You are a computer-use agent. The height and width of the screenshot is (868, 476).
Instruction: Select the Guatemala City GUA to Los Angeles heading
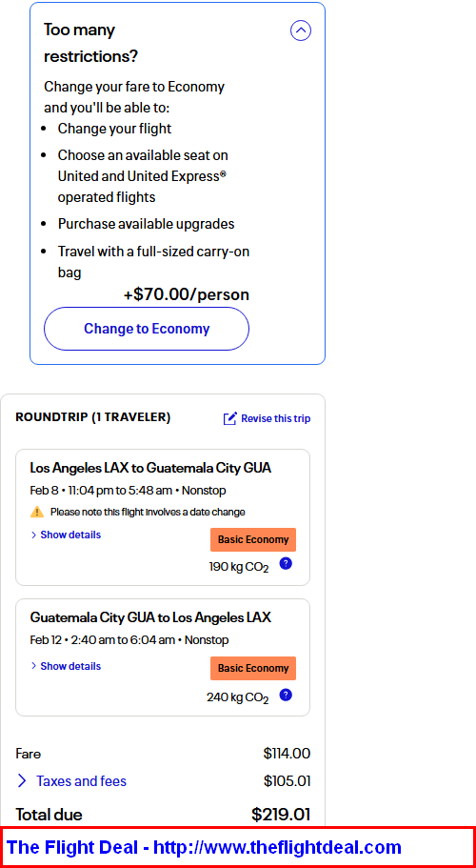[150, 617]
